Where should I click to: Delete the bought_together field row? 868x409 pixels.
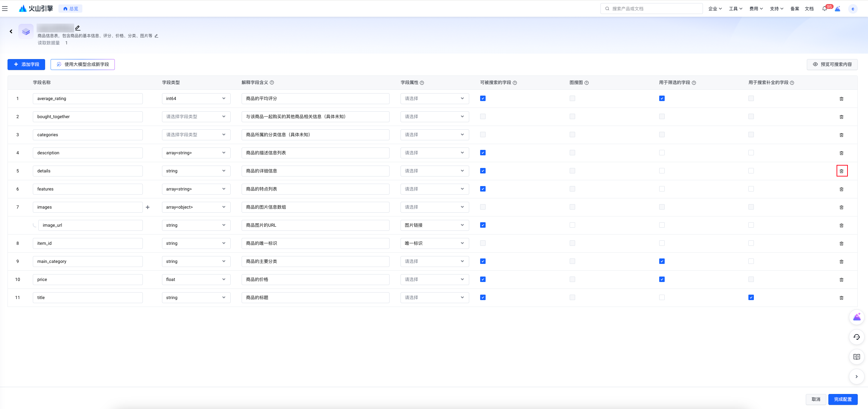(842, 117)
